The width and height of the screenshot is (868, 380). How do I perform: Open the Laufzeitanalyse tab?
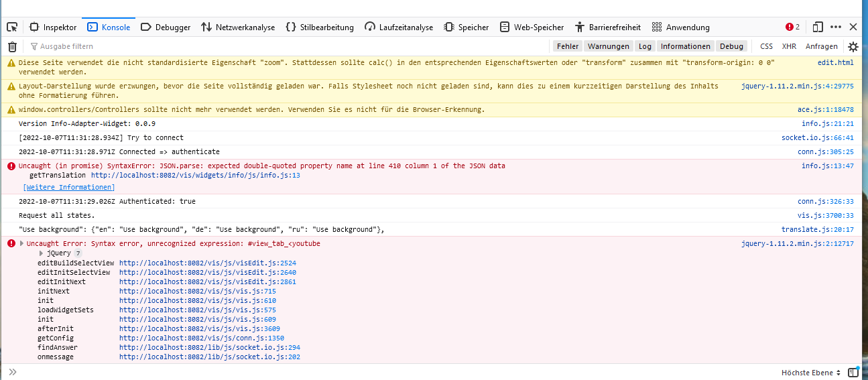pyautogui.click(x=399, y=27)
